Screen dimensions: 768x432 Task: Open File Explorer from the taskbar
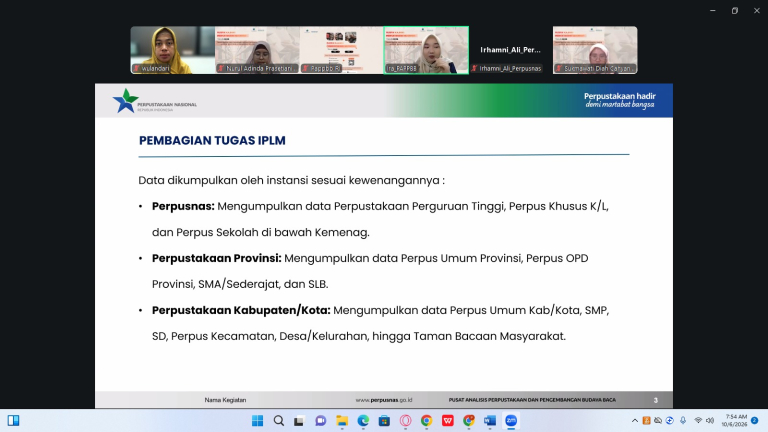point(342,421)
